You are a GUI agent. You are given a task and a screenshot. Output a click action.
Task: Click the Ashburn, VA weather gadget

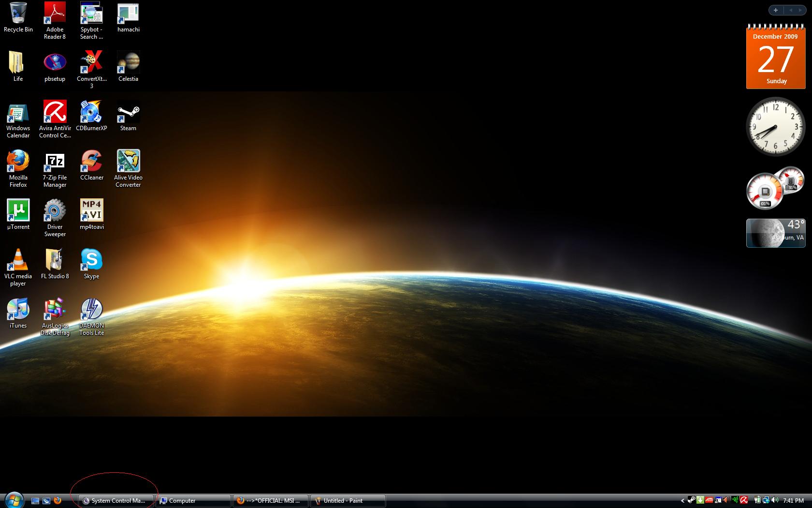pyautogui.click(x=776, y=233)
